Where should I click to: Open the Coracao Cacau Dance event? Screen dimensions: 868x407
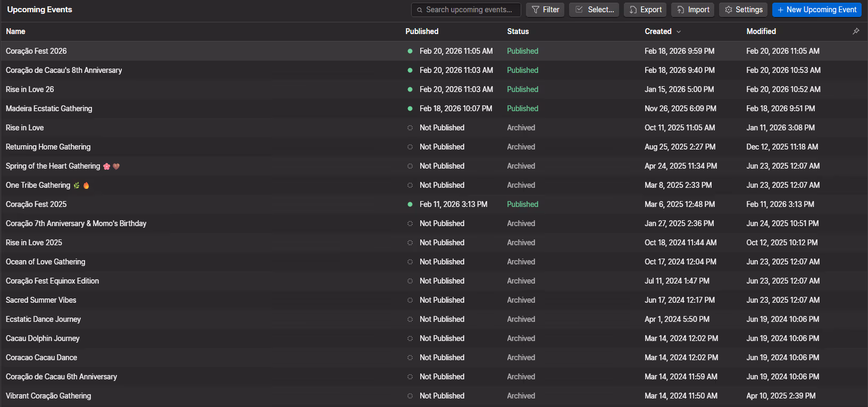(x=41, y=358)
